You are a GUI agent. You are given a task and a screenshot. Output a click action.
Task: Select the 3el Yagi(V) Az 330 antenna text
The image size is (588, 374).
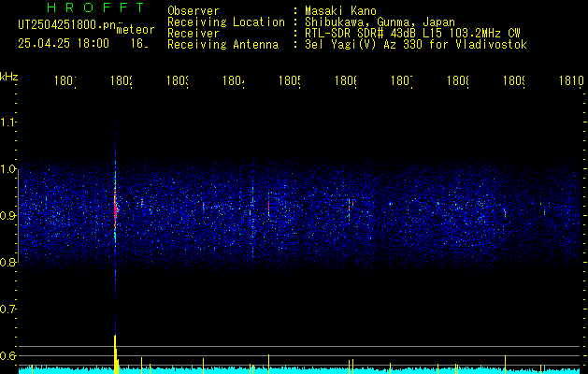(416, 45)
